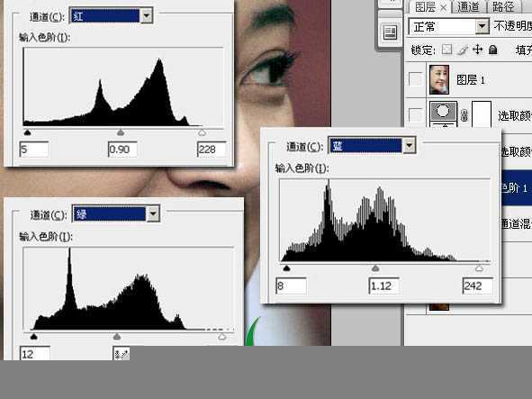The height and width of the screenshot is (399, 532).
Task: Select the red channel black point slider
Action: click(28, 132)
